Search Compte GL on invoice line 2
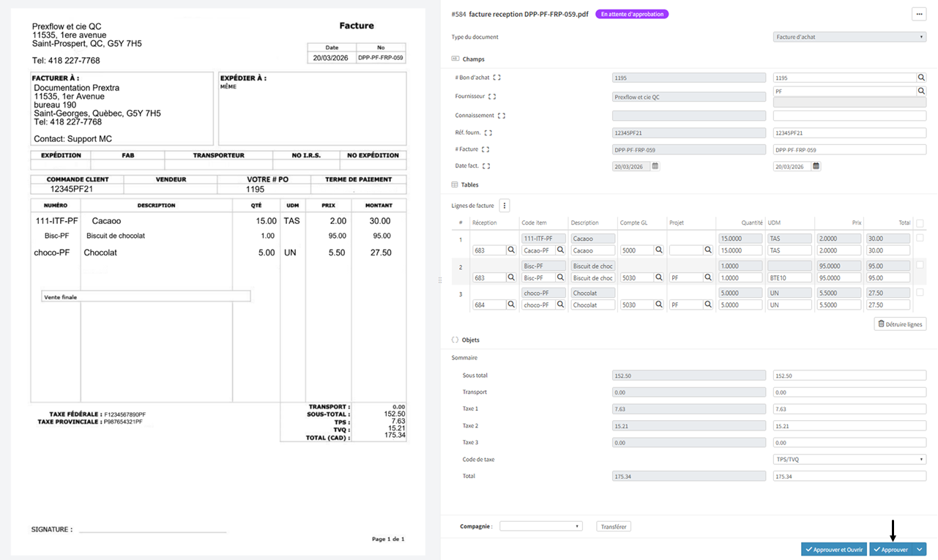This screenshot has width=938, height=560. point(658,278)
